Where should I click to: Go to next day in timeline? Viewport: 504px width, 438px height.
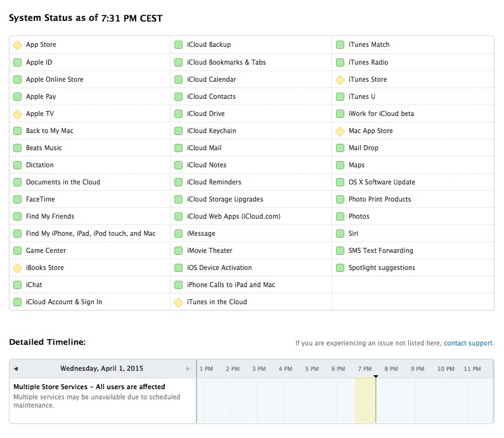tap(188, 368)
